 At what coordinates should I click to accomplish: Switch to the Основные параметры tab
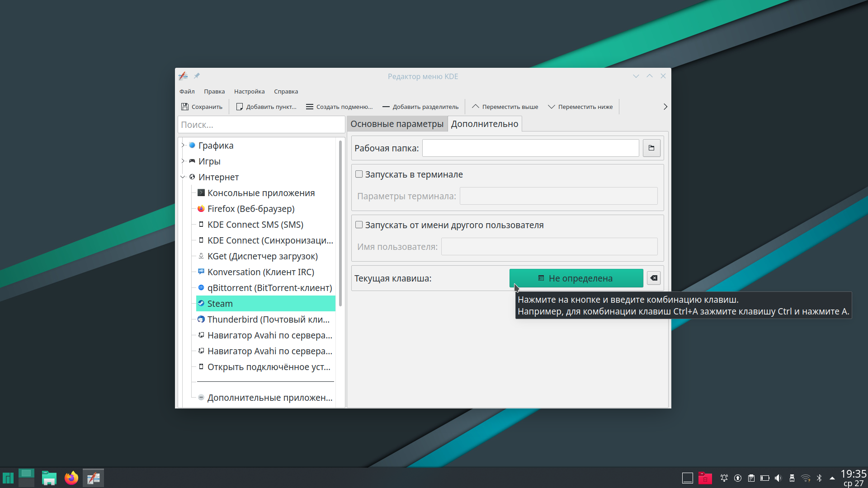point(397,124)
